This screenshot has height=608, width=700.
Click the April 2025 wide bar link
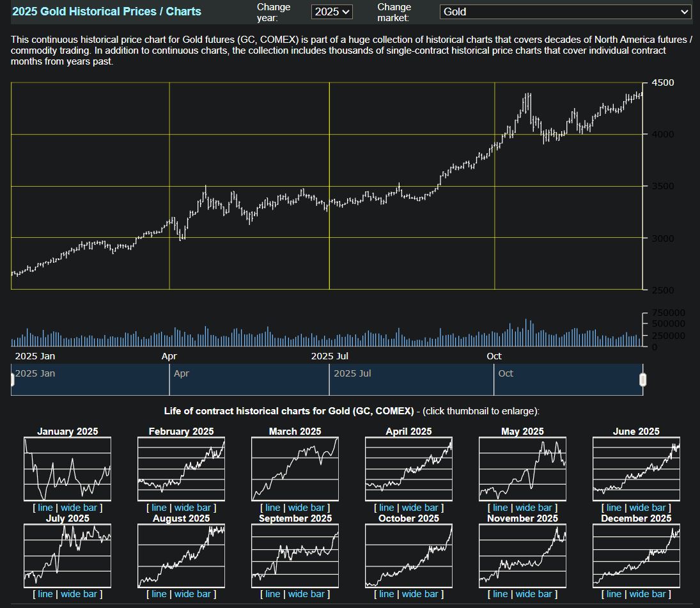coord(420,508)
